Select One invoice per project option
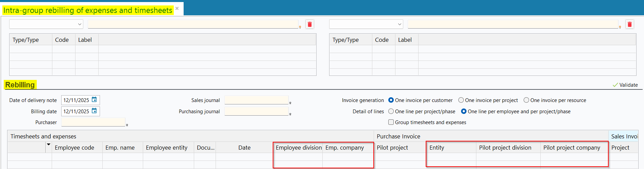This screenshot has width=644, height=169. click(461, 100)
